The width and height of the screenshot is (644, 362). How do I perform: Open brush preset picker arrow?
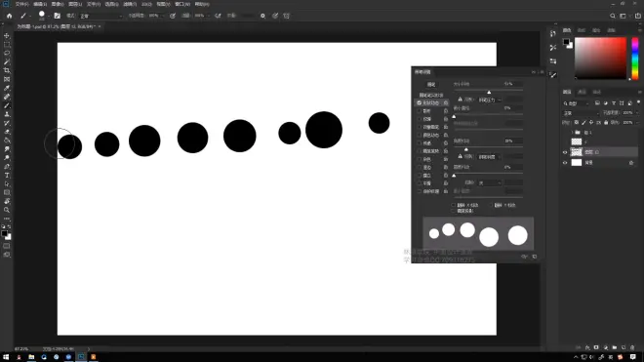coord(48,16)
